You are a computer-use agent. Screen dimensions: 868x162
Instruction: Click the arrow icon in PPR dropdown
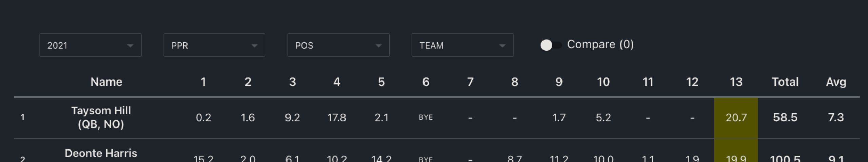[254, 46]
